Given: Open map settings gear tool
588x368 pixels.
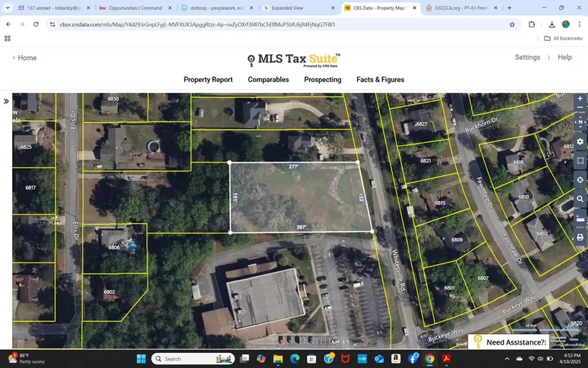Looking at the screenshot, I should 580,141.
